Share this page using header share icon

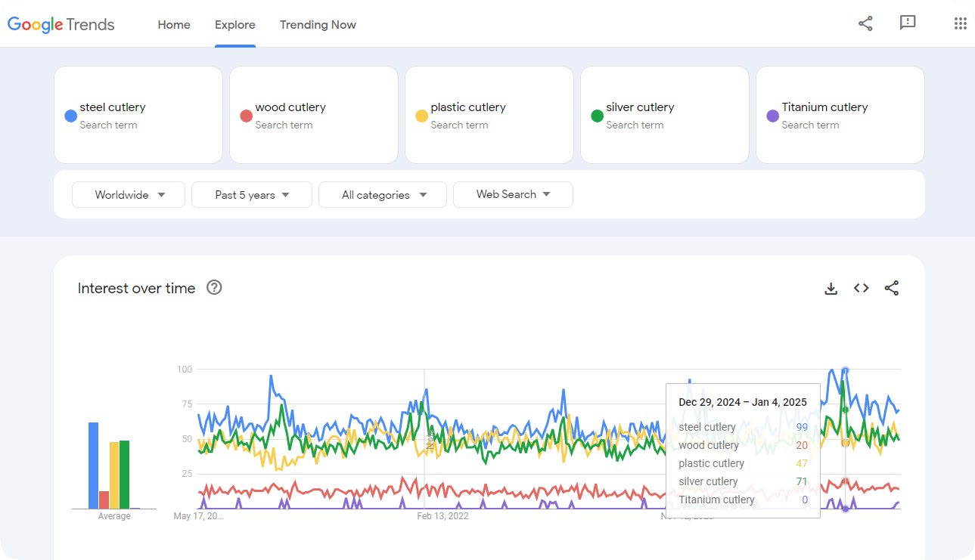coord(865,23)
